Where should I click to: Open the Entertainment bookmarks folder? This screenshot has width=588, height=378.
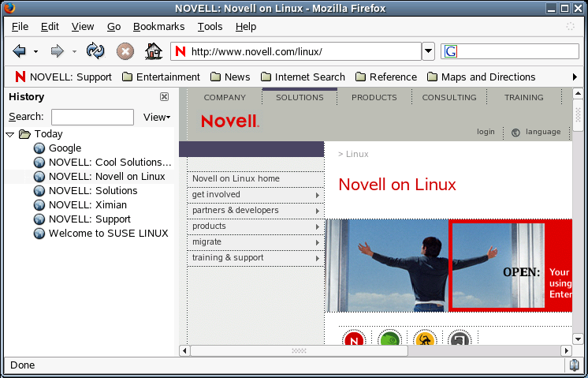(x=162, y=77)
